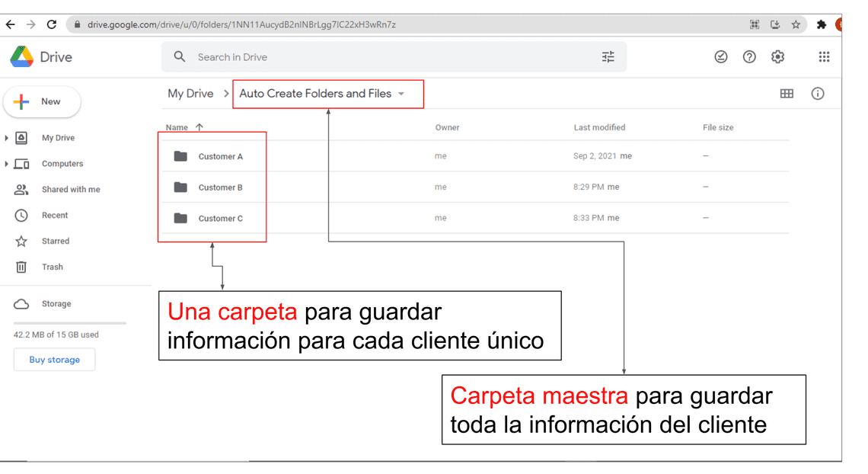Select the Customer B folder
Viewport: 868px width, 474px height.
220,187
